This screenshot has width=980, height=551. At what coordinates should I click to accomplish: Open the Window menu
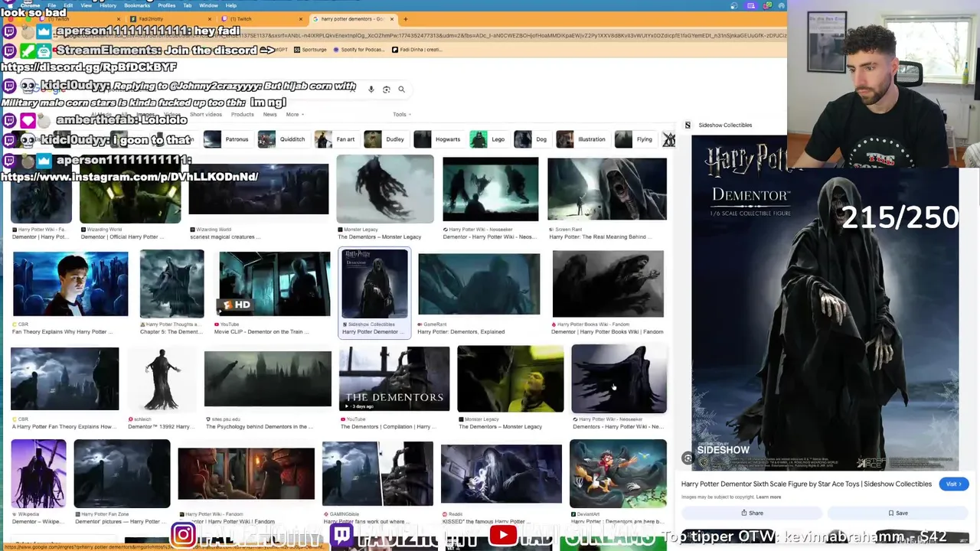208,5
